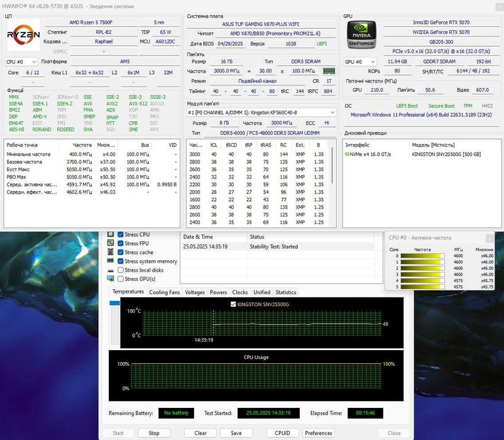Click the Stress FPU percent icon
This screenshot has height=440, width=504.
111,243
